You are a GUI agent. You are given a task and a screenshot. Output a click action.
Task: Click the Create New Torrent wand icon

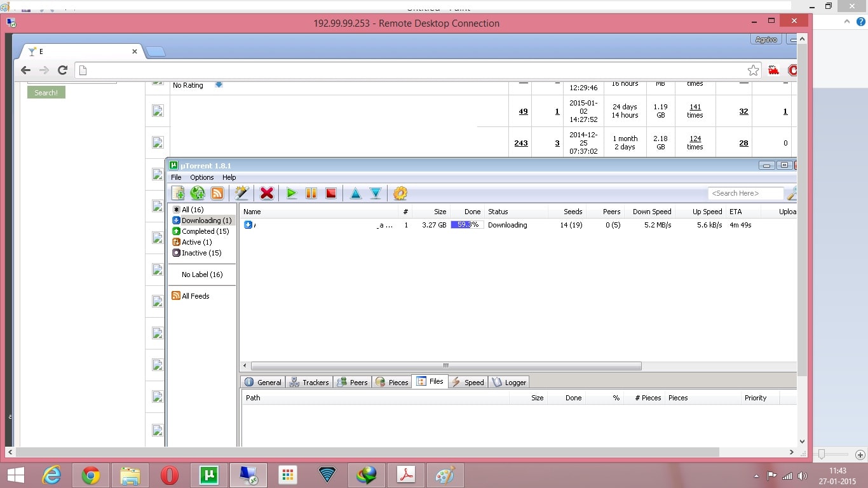pos(241,193)
